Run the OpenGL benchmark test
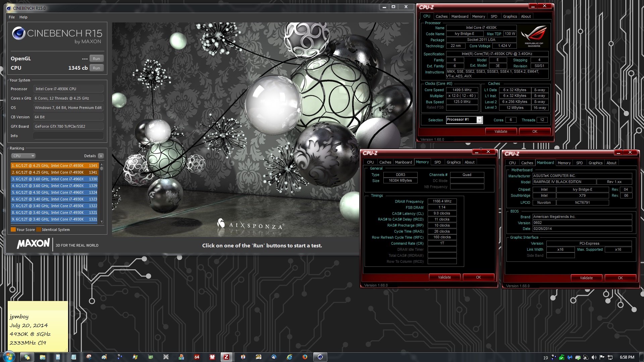Screen dimensions: 644x362 (x=96, y=59)
